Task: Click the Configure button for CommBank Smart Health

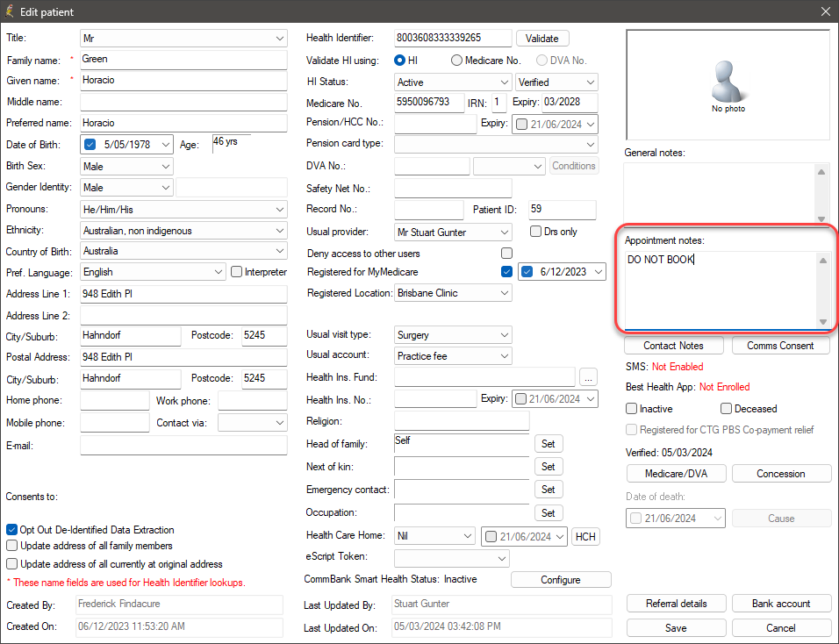Action: tap(560, 580)
